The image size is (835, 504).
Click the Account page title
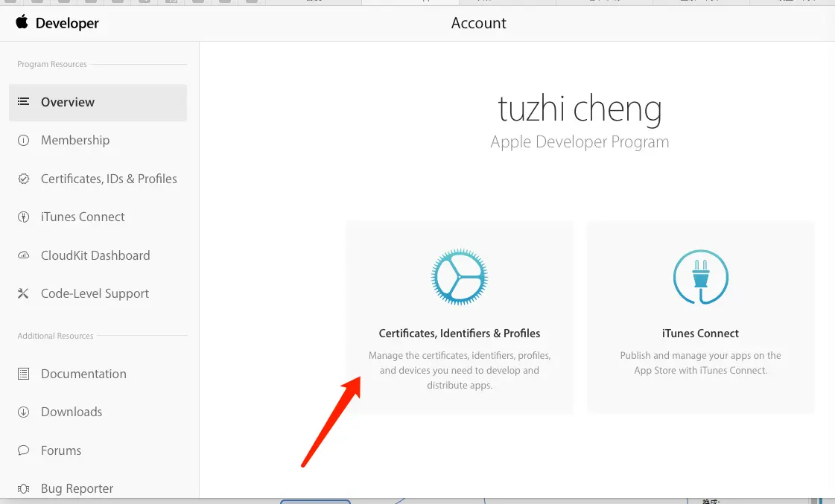479,23
